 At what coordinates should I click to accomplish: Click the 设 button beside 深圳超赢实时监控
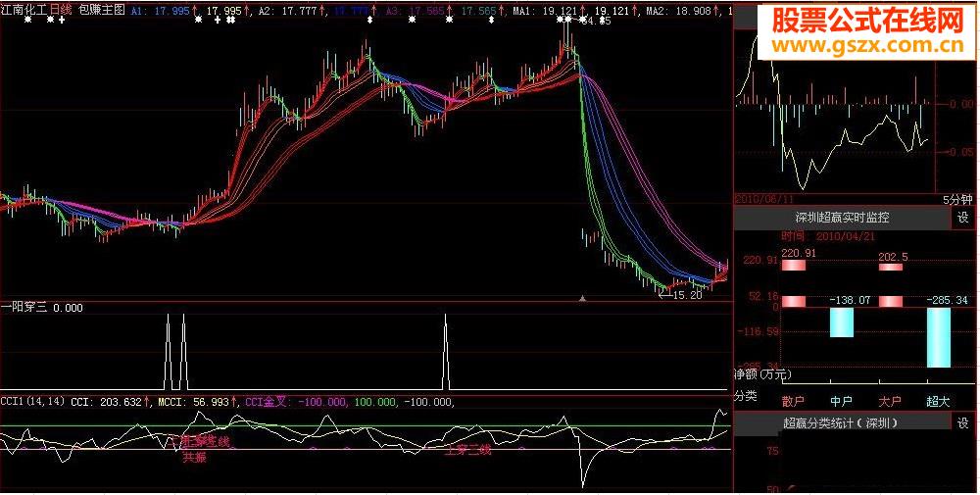click(x=962, y=218)
